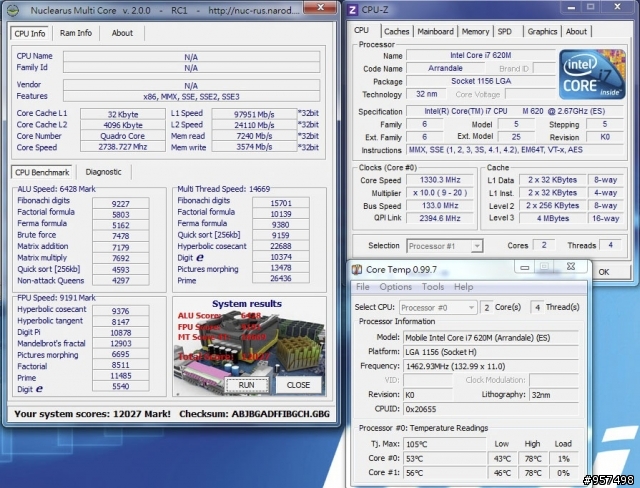Click the Code Name field showing Arrandale

click(445, 68)
